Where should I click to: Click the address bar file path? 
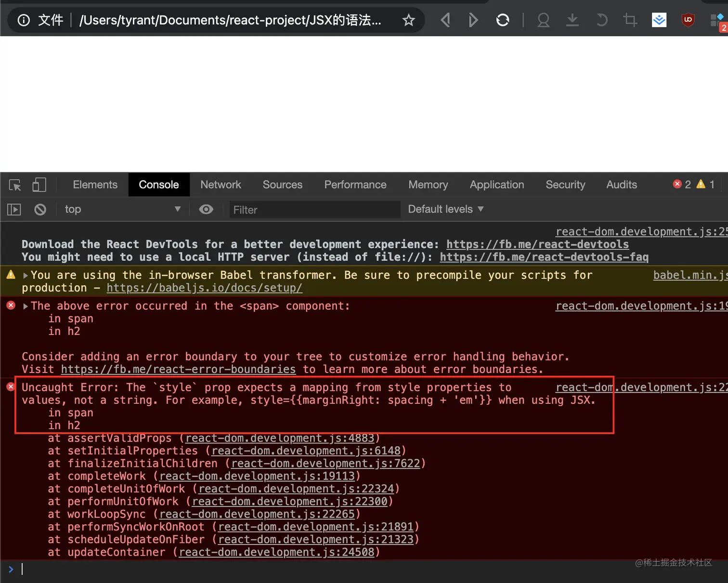[x=230, y=20]
